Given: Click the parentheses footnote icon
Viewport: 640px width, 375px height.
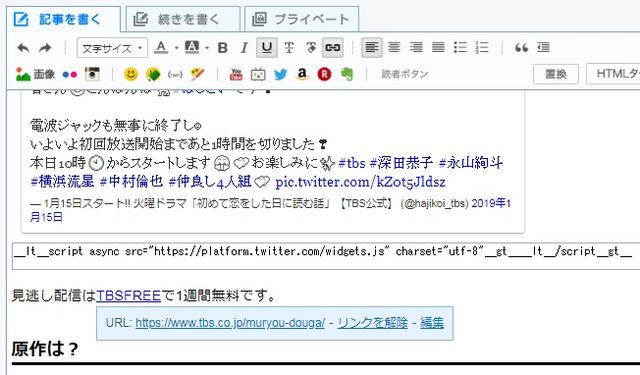Looking at the screenshot, I should [175, 75].
